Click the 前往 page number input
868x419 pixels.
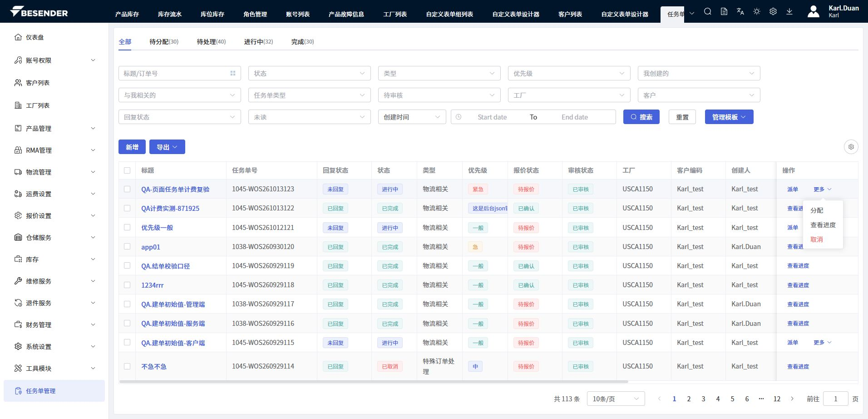(x=835, y=399)
